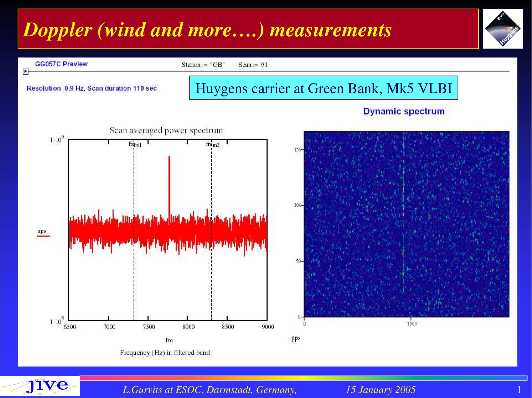This screenshot has height=398, width=532.
Task: Click the dynamic spectrum waterfall image
Action: (407, 224)
